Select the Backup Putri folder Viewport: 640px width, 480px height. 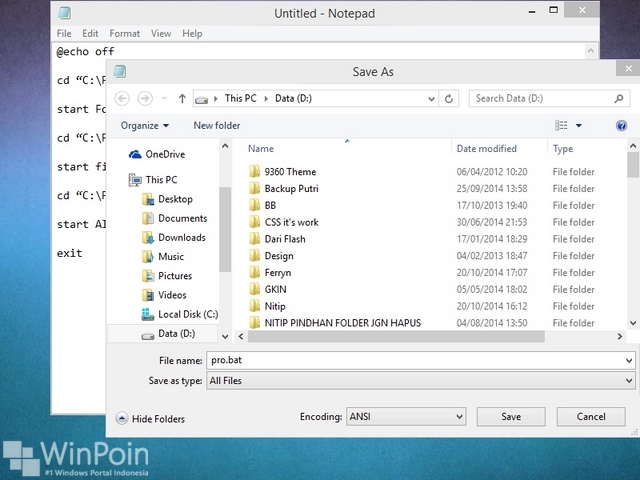[x=284, y=188]
